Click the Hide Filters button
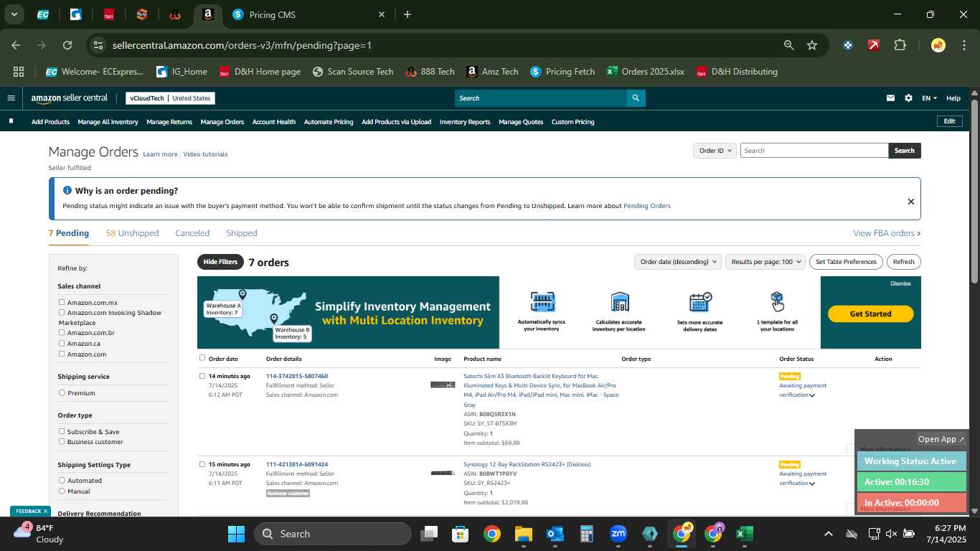Viewport: 980px width, 551px height. pos(220,262)
